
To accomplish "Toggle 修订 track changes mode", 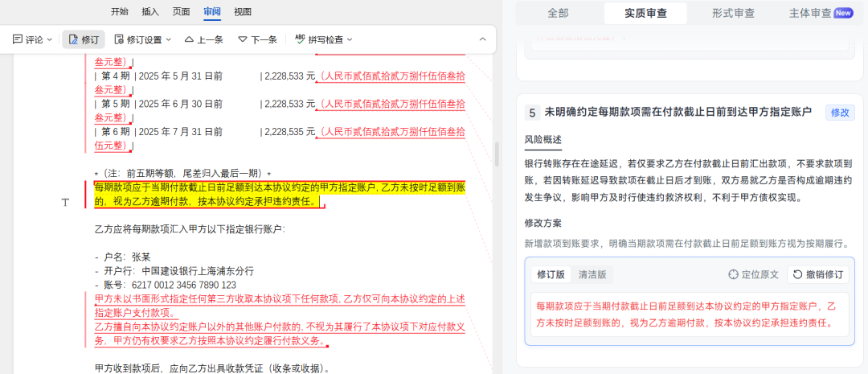I will coord(84,39).
